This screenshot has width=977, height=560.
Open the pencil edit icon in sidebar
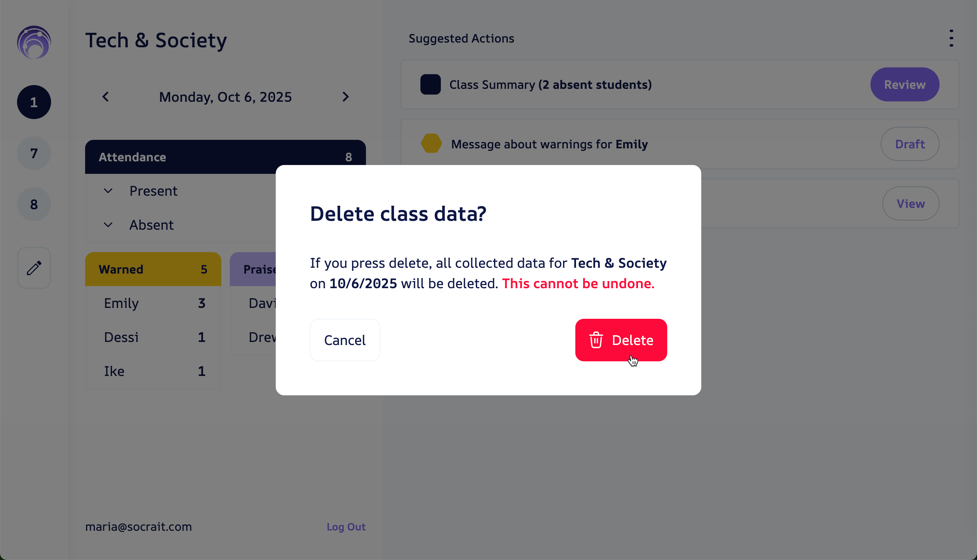point(34,268)
